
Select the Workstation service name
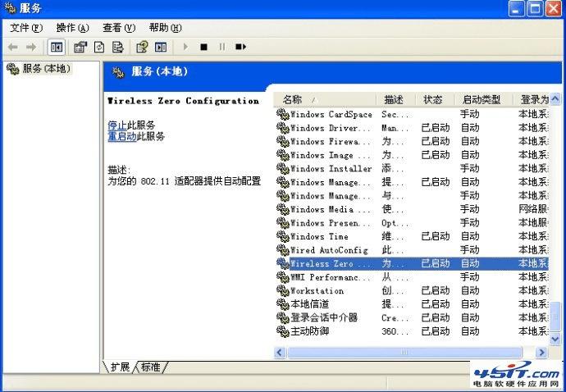(317, 290)
